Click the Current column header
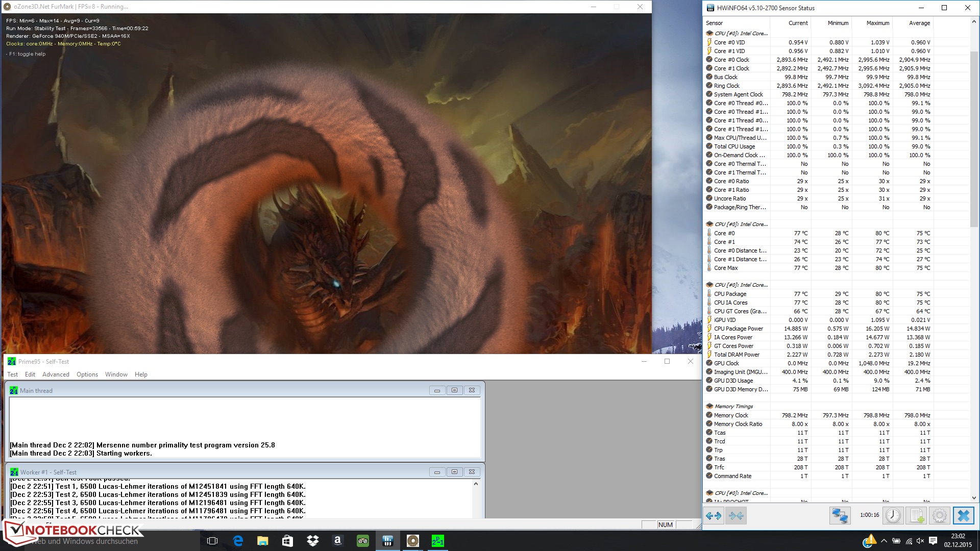 click(x=790, y=23)
